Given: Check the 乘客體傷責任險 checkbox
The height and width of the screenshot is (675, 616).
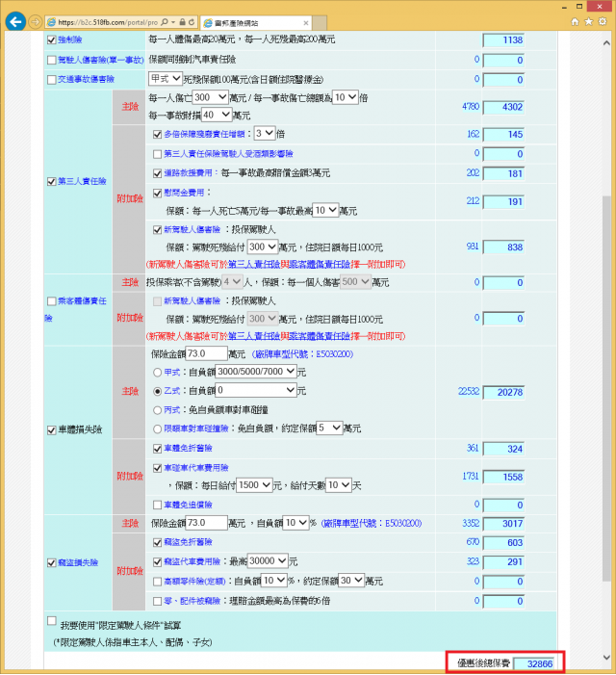Looking at the screenshot, I should (x=52, y=300).
